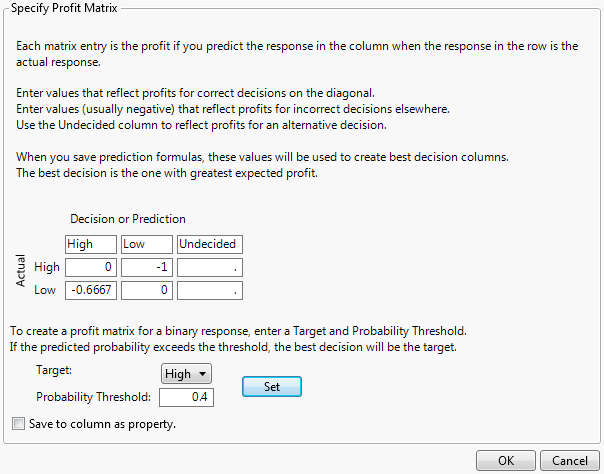Cancel the profit matrix dialog
604x474 pixels.
click(565, 460)
